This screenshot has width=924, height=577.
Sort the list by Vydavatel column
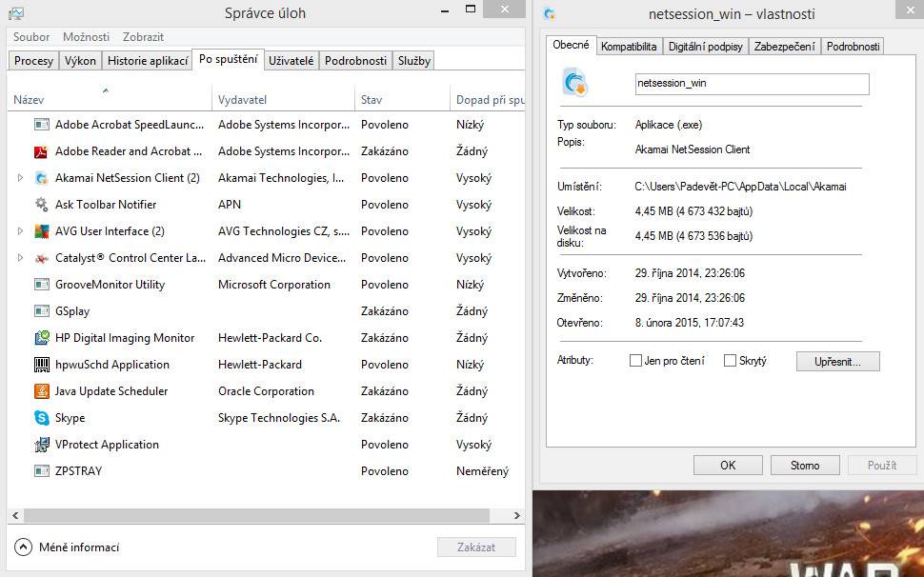click(x=284, y=99)
